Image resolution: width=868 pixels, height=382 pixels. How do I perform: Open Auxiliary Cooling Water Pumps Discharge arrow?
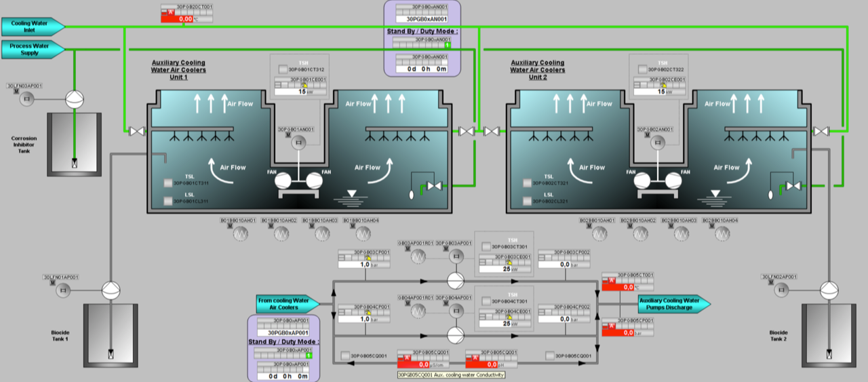pyautogui.click(x=674, y=303)
